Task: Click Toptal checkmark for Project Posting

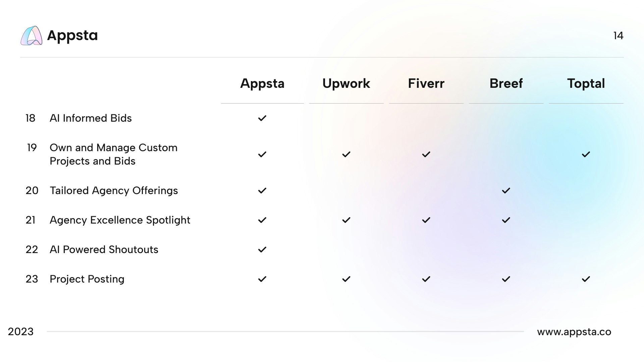Action: click(586, 279)
